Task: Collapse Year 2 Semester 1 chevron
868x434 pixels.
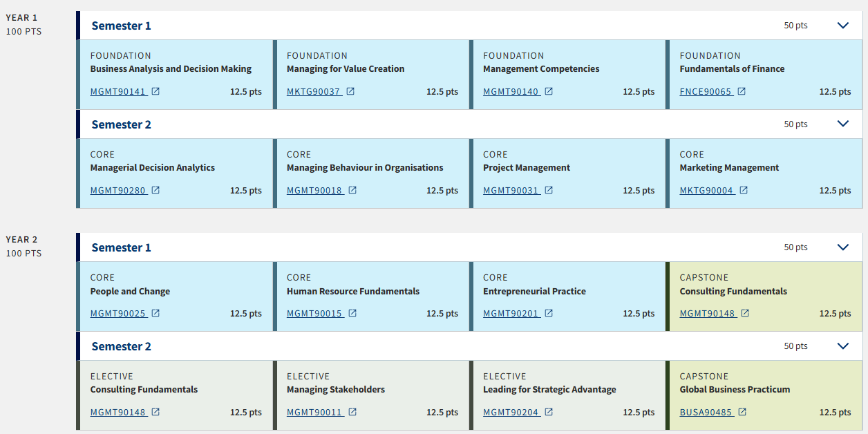Action: click(x=842, y=247)
